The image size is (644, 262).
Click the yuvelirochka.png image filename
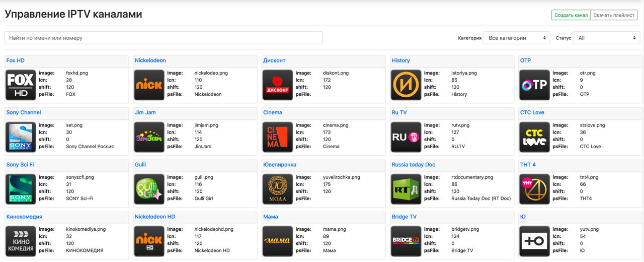342,177
